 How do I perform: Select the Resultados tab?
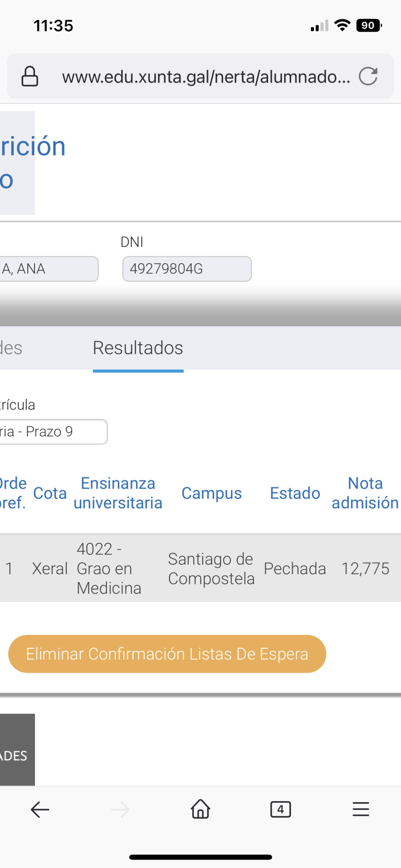138,348
